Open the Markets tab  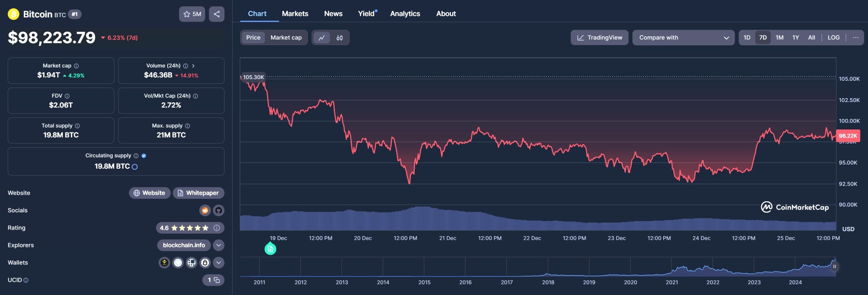click(295, 14)
